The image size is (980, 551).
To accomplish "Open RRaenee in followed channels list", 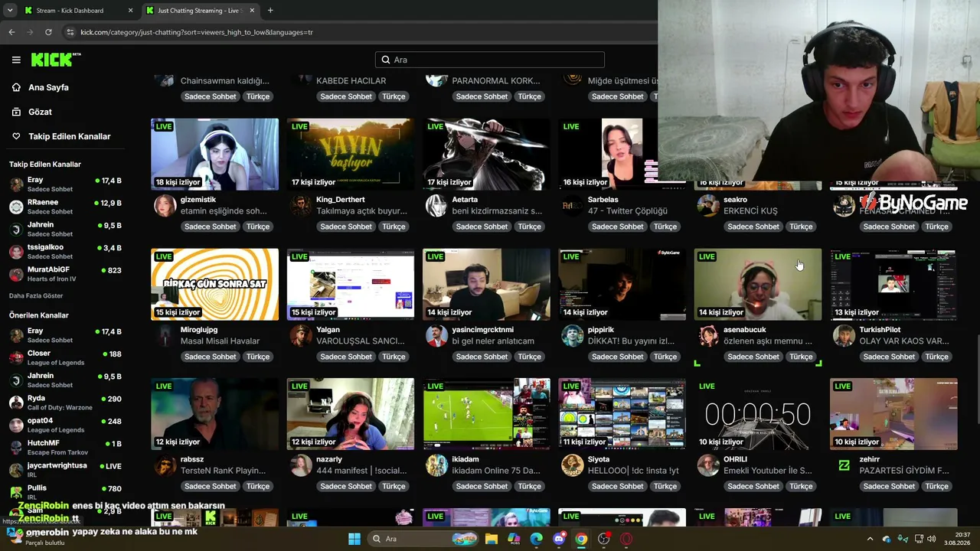I will click(x=65, y=207).
